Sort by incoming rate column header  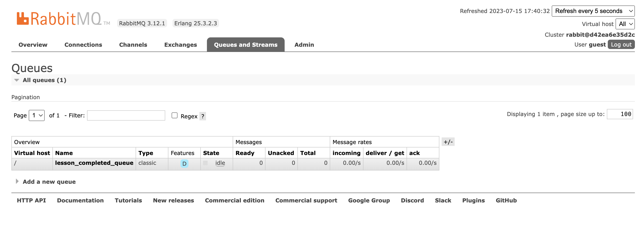(347, 153)
